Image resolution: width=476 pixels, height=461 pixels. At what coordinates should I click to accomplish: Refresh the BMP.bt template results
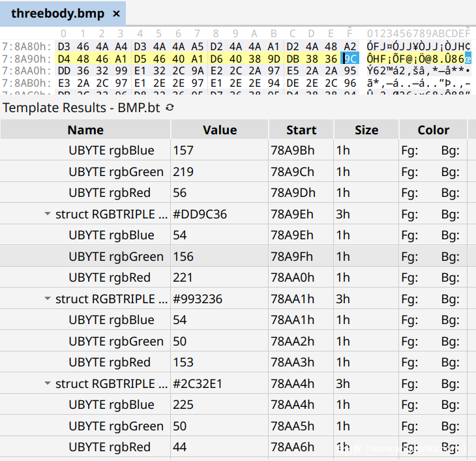170,108
